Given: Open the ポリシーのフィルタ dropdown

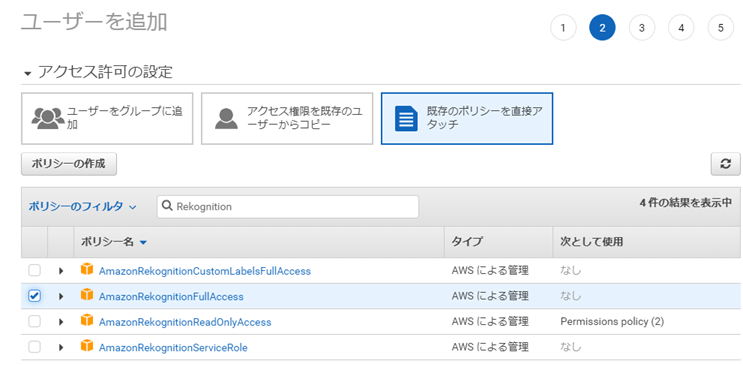Looking at the screenshot, I should tap(82, 207).
